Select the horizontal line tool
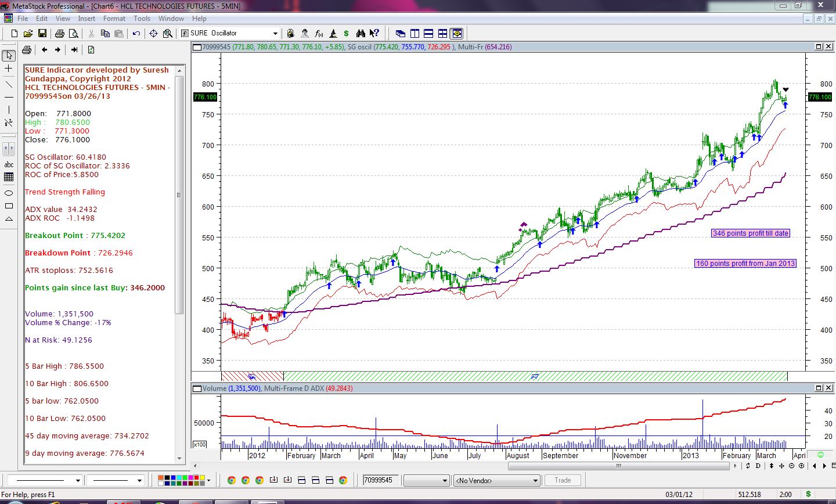Viewport: 836px width, 504px height. [9, 97]
